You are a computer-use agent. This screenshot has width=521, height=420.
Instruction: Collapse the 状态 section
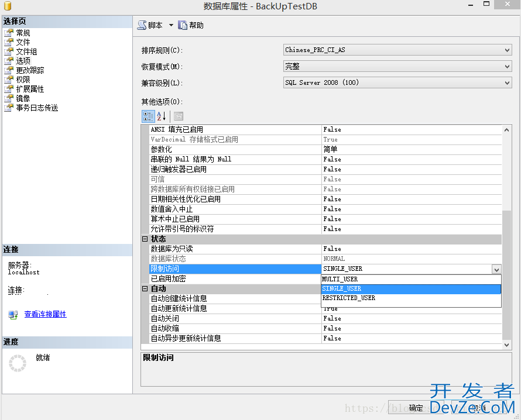(145, 239)
